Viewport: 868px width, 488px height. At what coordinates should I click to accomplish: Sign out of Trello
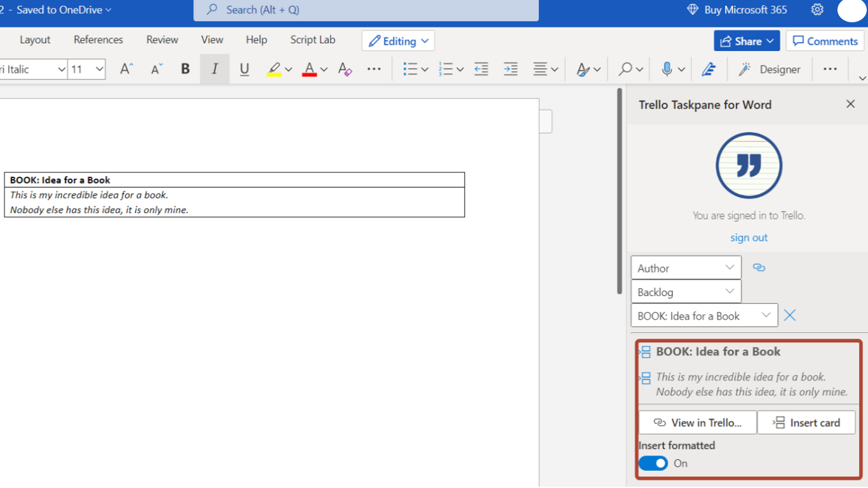[x=749, y=238]
